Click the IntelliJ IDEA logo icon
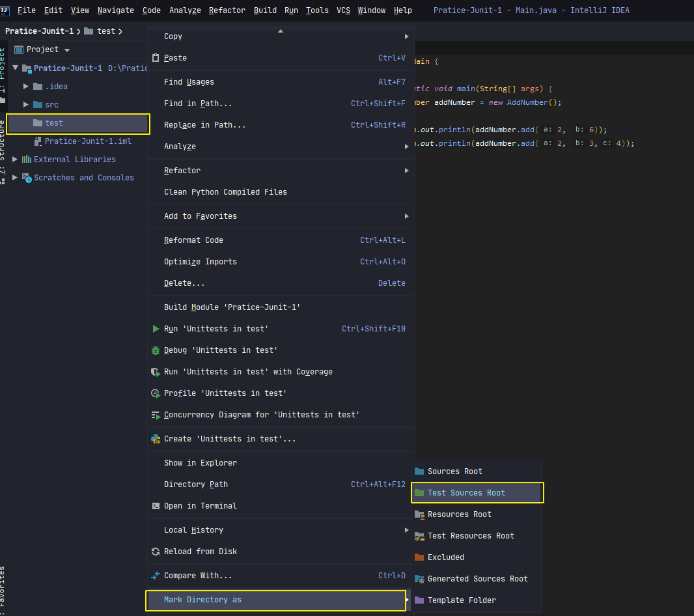 click(x=5, y=10)
